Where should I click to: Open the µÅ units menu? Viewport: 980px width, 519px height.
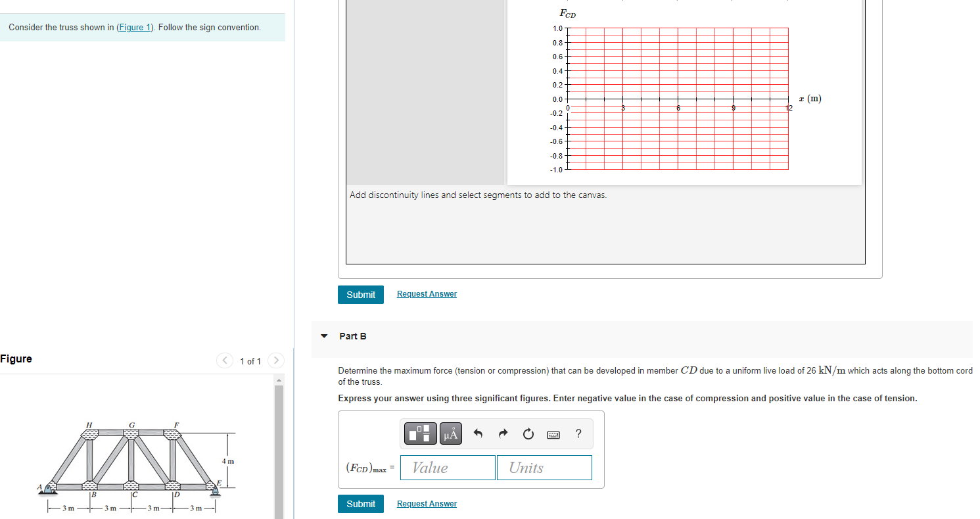point(450,433)
